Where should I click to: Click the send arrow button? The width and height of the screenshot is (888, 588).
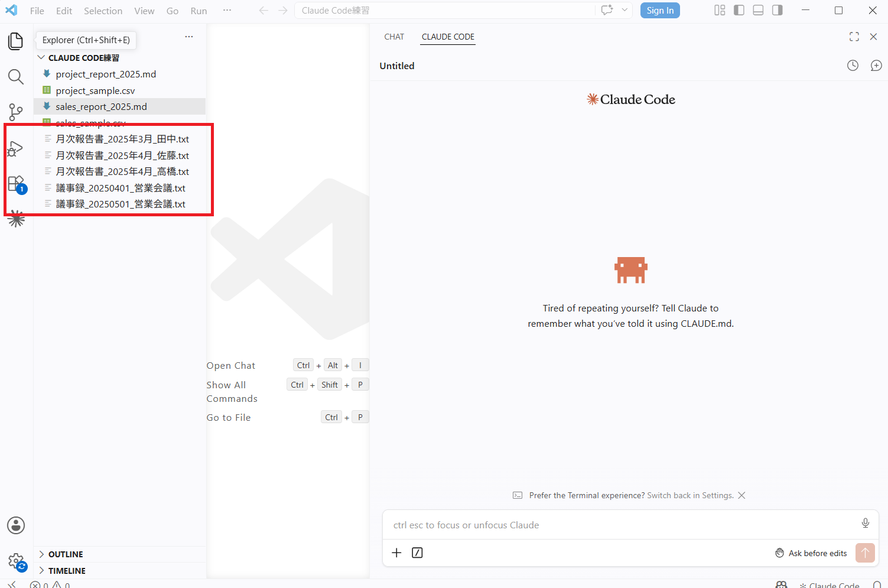click(x=865, y=553)
